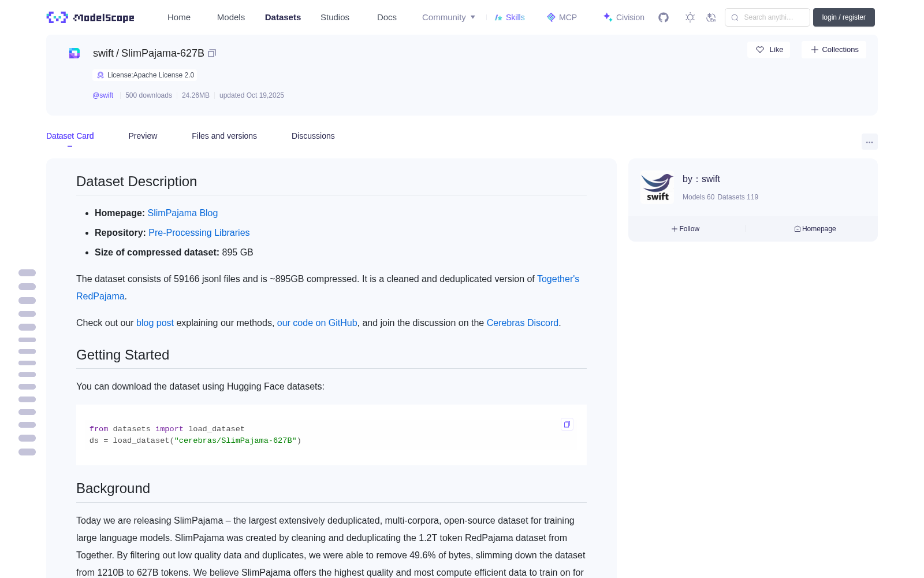Open the Civision page
Image resolution: width=924 pixels, height=578 pixels.
pos(624,17)
